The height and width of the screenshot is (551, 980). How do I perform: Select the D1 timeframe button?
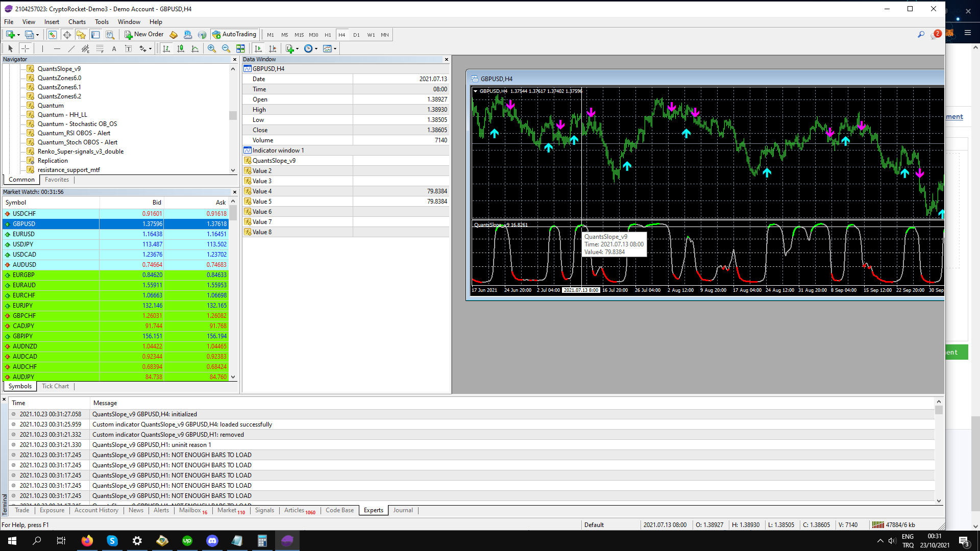click(x=356, y=35)
